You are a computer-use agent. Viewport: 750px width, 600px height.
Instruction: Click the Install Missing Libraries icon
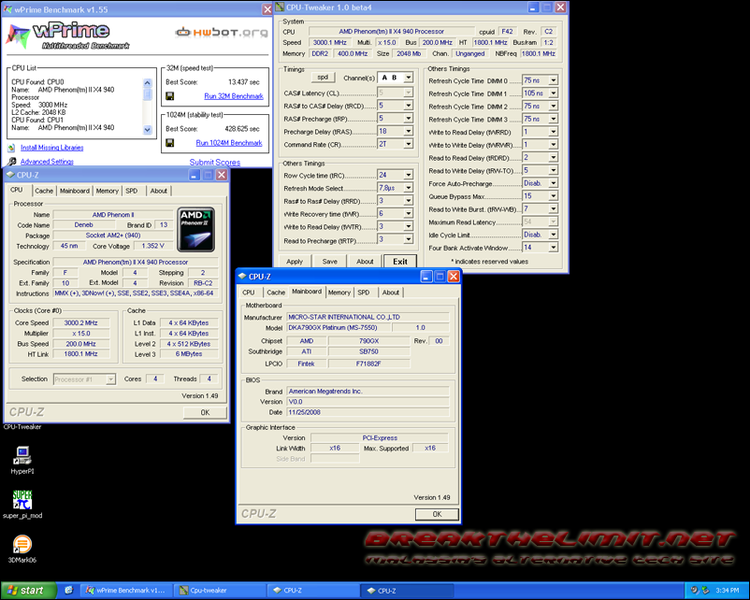[x=11, y=148]
